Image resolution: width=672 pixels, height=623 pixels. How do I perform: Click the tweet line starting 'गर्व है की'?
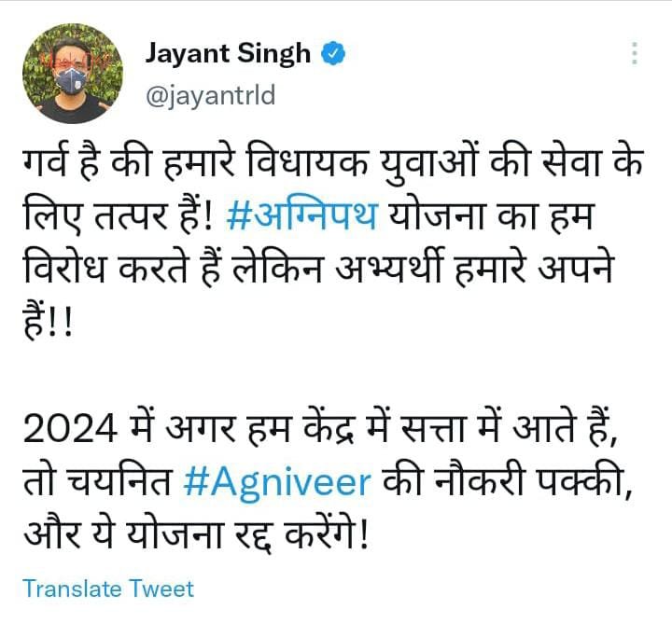[x=333, y=162]
